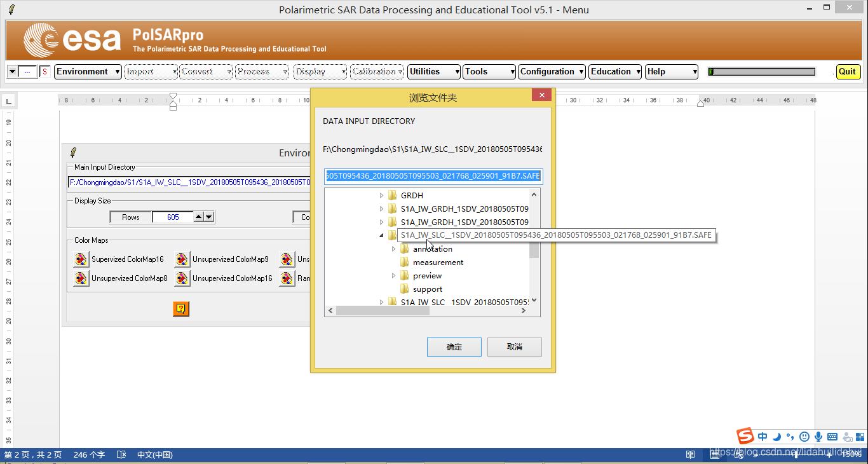Viewport: 868px width, 464px height.
Task: Open the Education dropdown menu
Action: [615, 72]
